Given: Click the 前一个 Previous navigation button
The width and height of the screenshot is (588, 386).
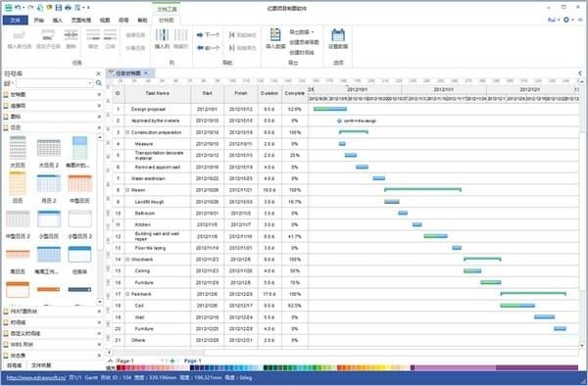Looking at the screenshot, I should tap(208, 48).
